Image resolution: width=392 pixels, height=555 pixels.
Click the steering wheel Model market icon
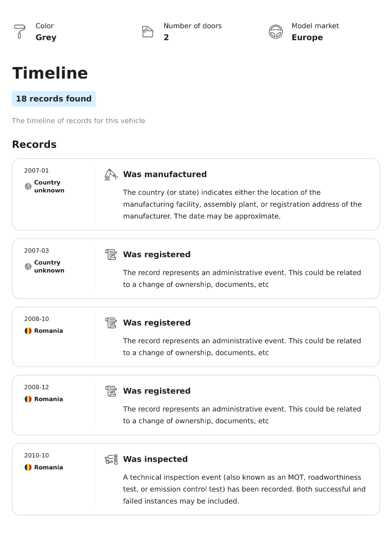click(276, 31)
